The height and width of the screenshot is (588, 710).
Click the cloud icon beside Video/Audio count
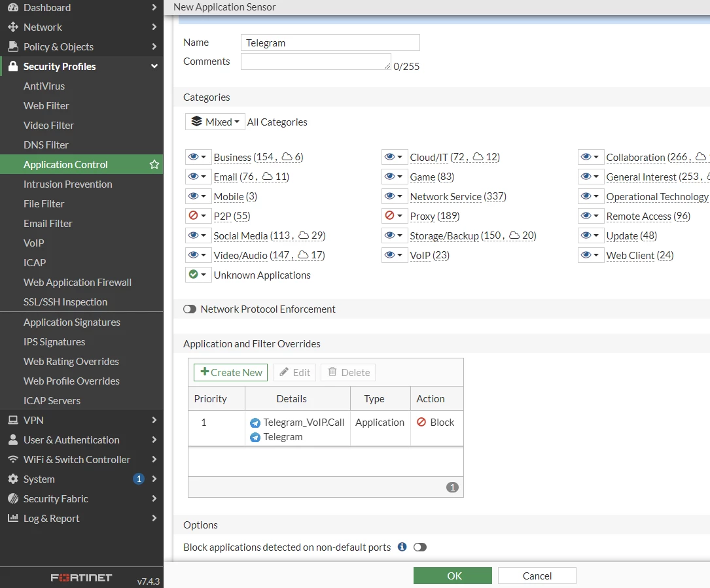click(x=304, y=255)
